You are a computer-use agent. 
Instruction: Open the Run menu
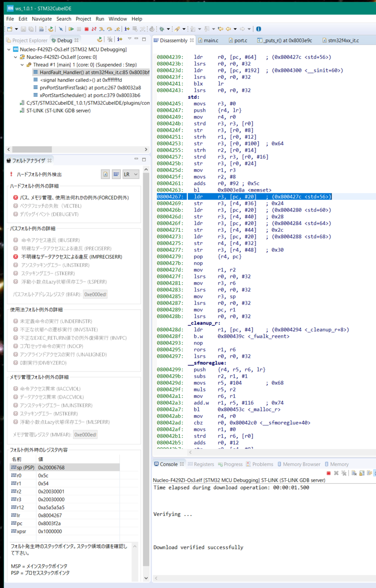[100, 19]
